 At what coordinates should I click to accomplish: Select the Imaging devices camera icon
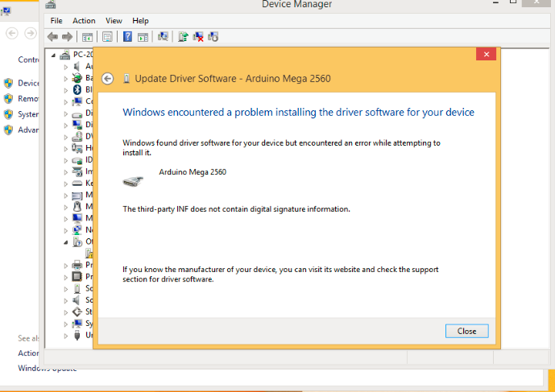coord(77,171)
